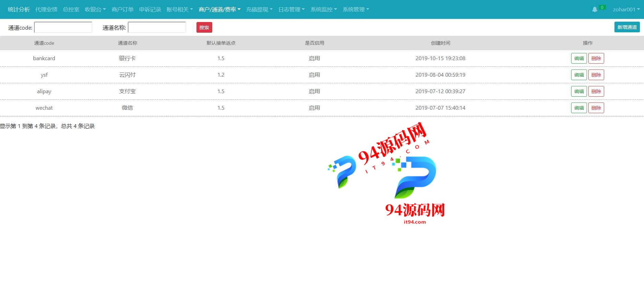Click the 新增通道 button
The image size is (644, 303).
[x=627, y=27]
